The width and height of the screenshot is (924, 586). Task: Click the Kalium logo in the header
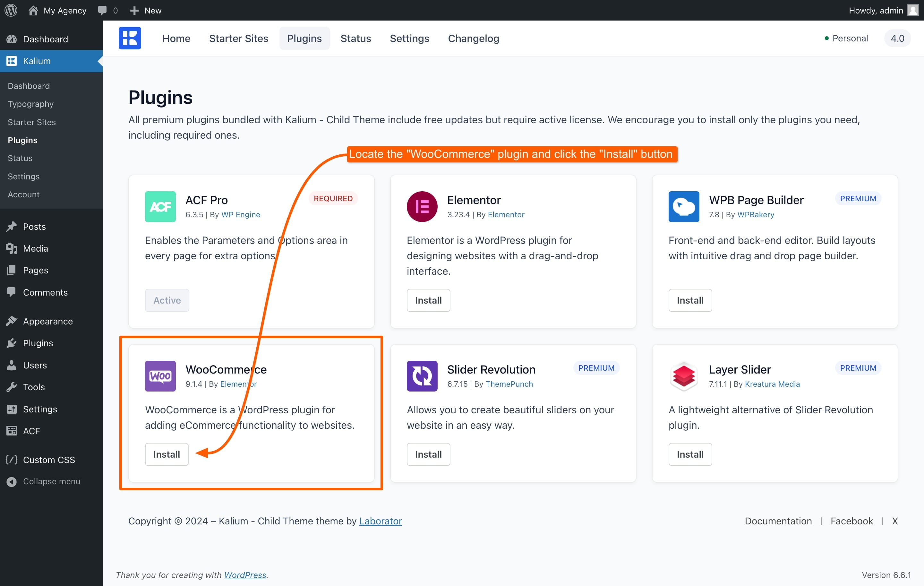130,38
